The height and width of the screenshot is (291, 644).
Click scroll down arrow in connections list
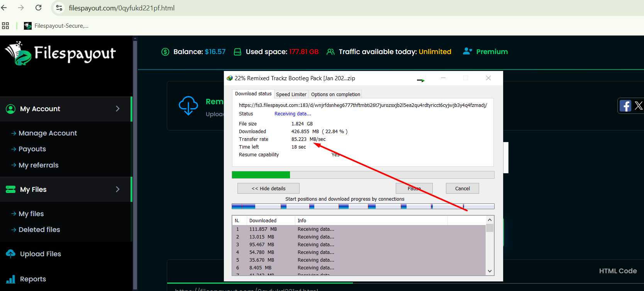[x=490, y=271]
